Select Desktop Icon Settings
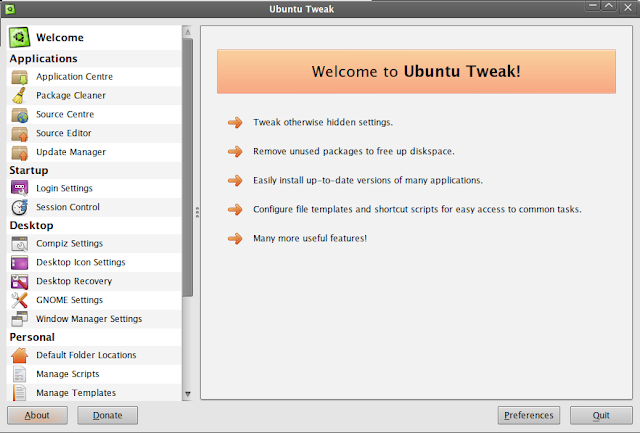This screenshot has width=640, height=433. click(x=94, y=262)
